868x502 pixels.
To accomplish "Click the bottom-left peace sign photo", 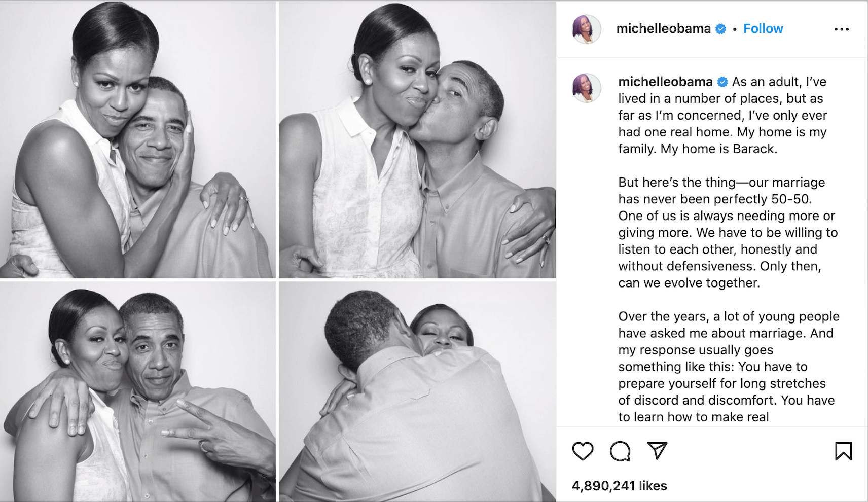I will pos(137,391).
